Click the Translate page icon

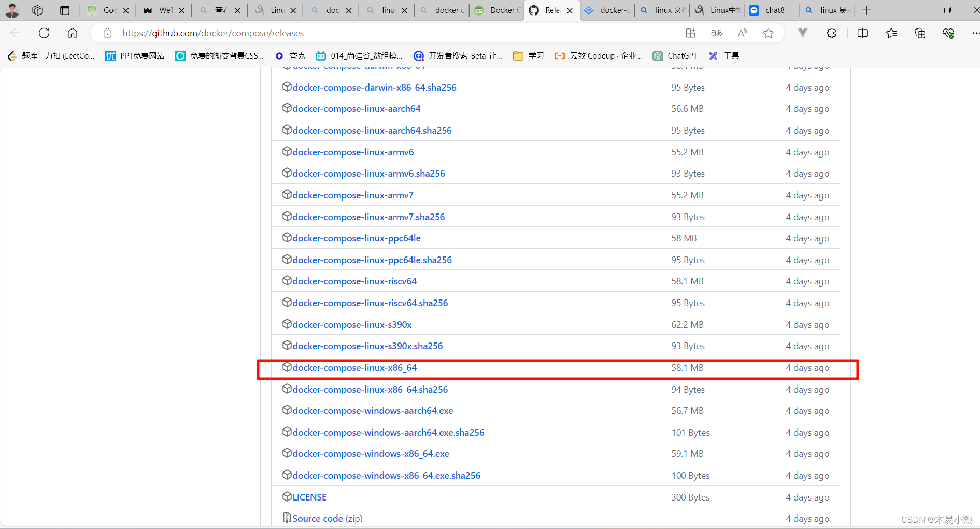pyautogui.click(x=717, y=33)
